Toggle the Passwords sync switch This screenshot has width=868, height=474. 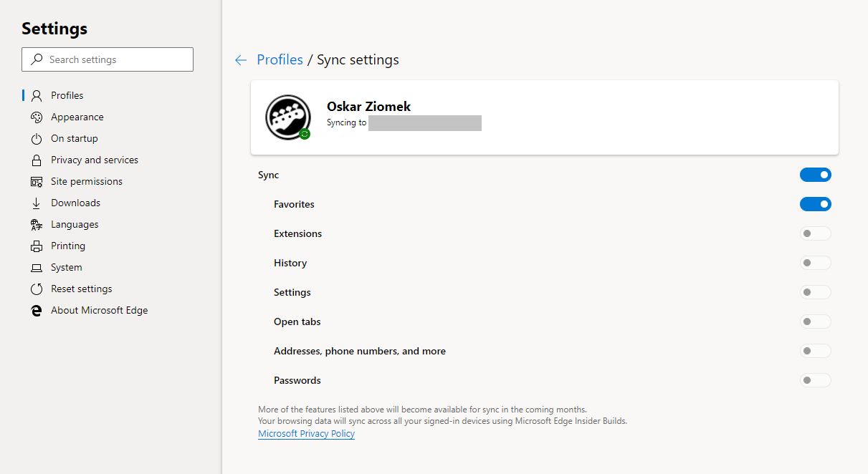tap(815, 380)
